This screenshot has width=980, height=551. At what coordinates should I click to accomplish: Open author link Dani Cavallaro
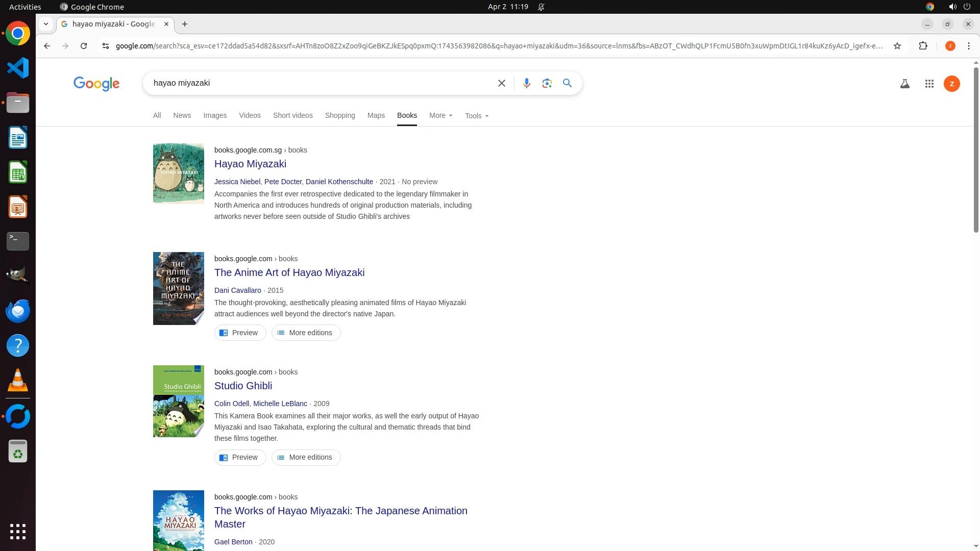237,290
